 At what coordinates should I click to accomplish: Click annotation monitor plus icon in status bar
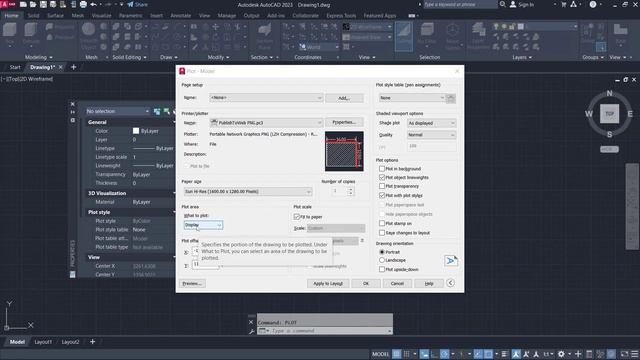578,354
